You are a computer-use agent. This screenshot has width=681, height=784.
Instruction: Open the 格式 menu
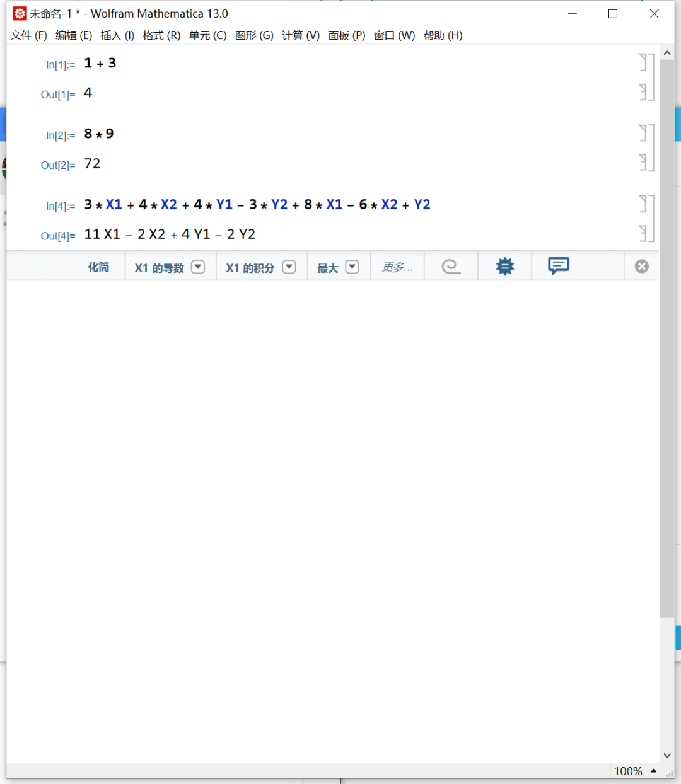click(x=161, y=35)
